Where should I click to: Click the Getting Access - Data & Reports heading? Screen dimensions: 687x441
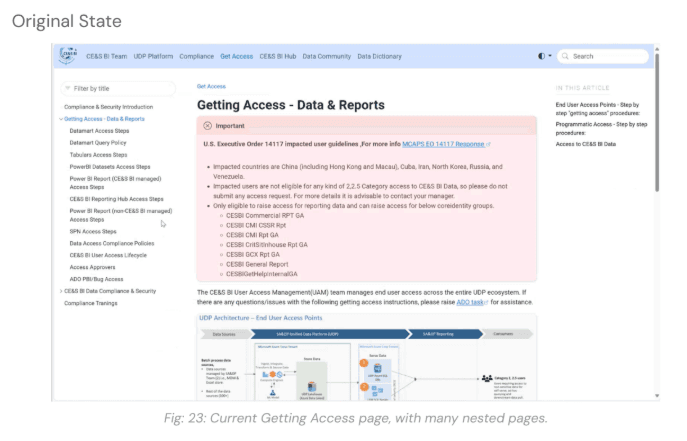pos(290,105)
